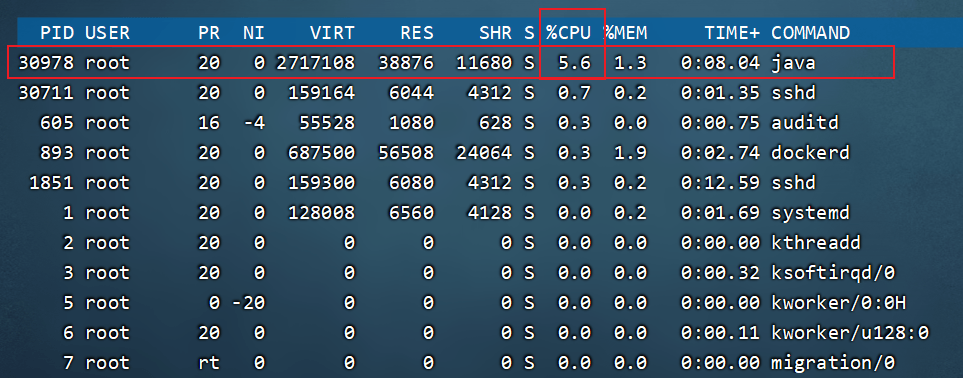Select PID 893 of dockerd
Viewport: 963px width, 378px height.
pos(57,152)
